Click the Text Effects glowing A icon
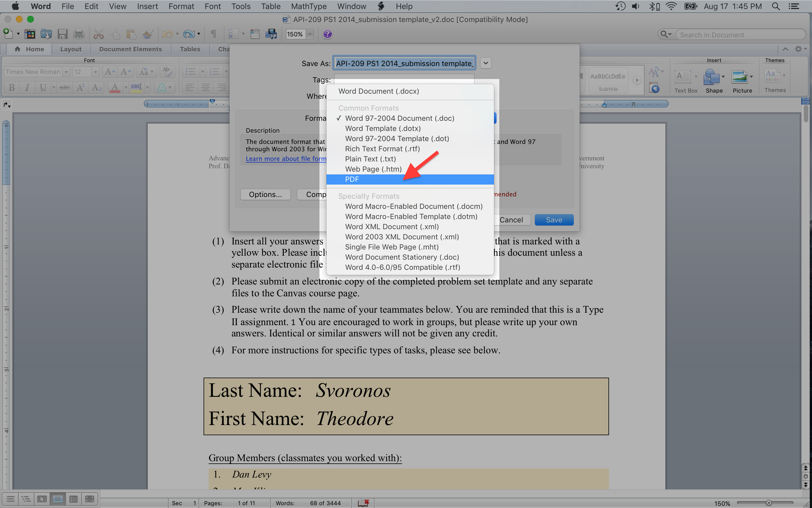The width and height of the screenshot is (812, 508). click(162, 88)
